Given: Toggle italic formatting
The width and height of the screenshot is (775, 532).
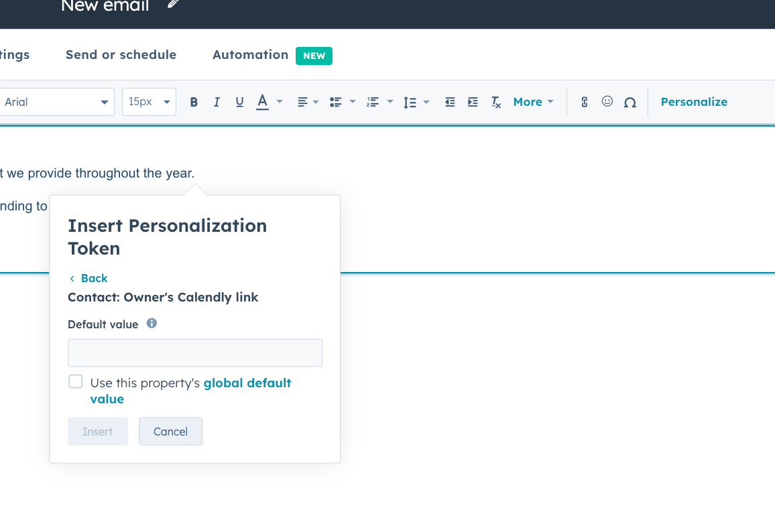Looking at the screenshot, I should (x=217, y=103).
